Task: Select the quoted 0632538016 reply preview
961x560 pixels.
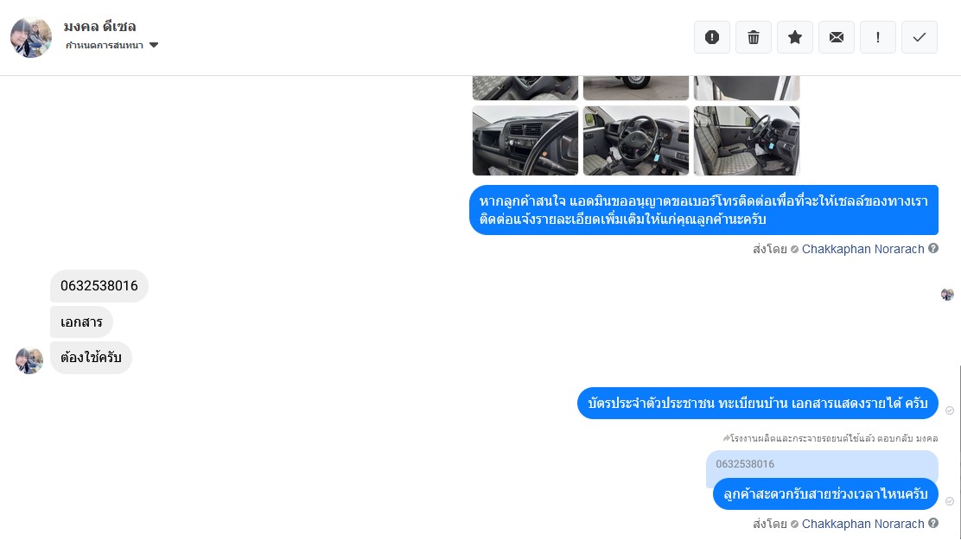Action: pyautogui.click(x=822, y=464)
